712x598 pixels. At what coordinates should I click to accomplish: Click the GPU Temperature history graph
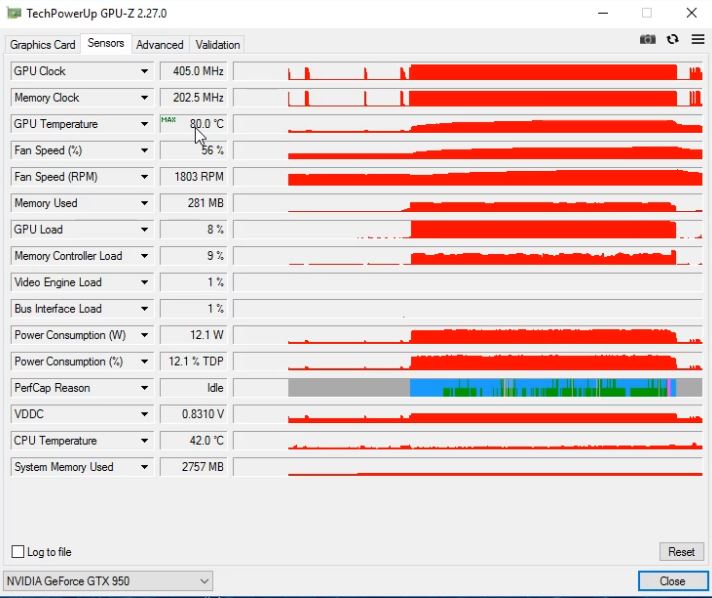coord(468,124)
